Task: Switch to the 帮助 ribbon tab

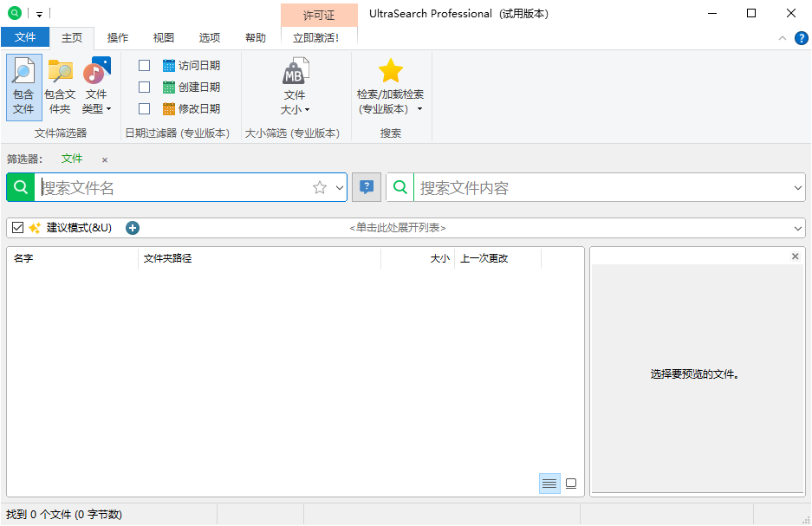Action: point(256,38)
